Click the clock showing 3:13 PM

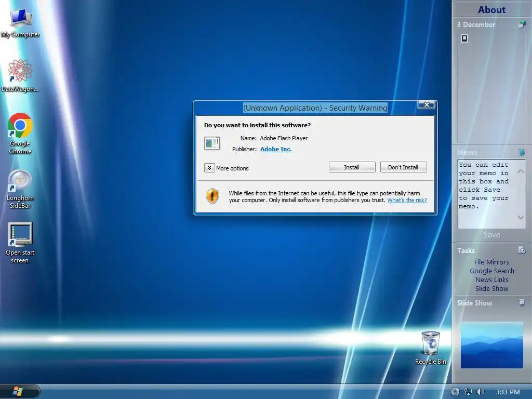tap(508, 392)
